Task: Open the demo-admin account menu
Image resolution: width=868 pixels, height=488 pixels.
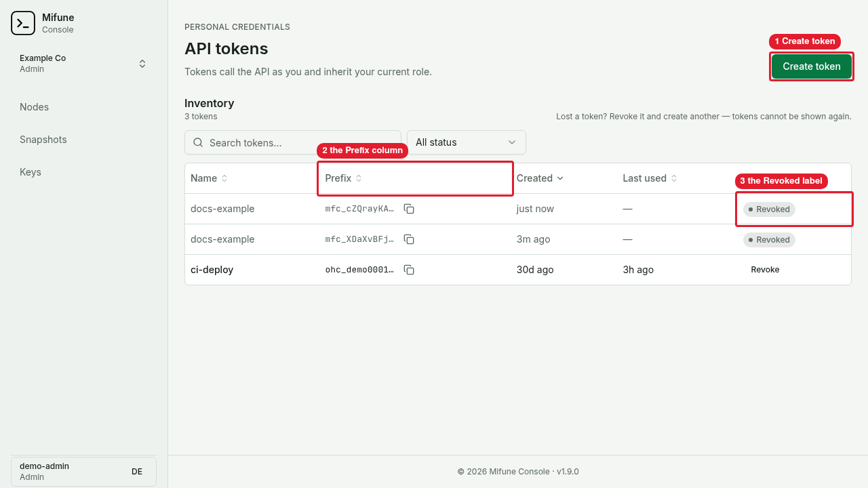Action: (x=83, y=472)
